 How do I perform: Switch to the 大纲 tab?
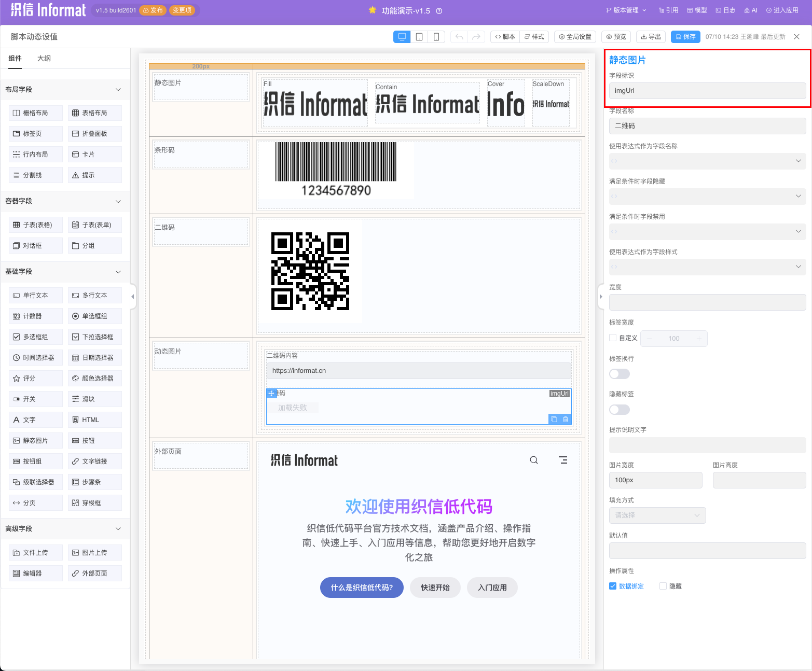44,59
